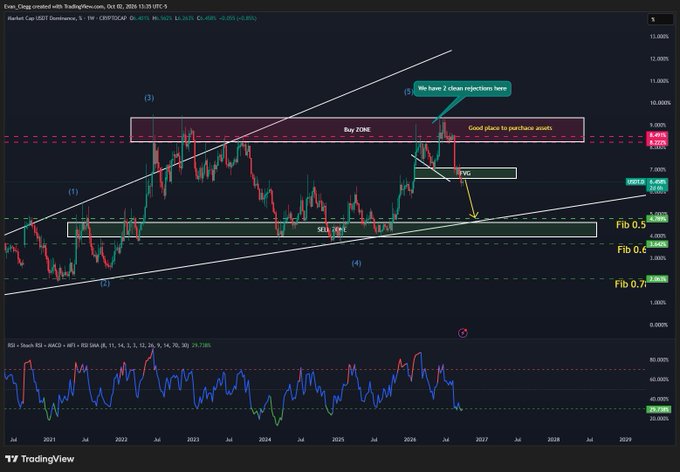Click 'Good place to purchase assets' text
Viewport: 680px width, 472px height.
(510, 128)
